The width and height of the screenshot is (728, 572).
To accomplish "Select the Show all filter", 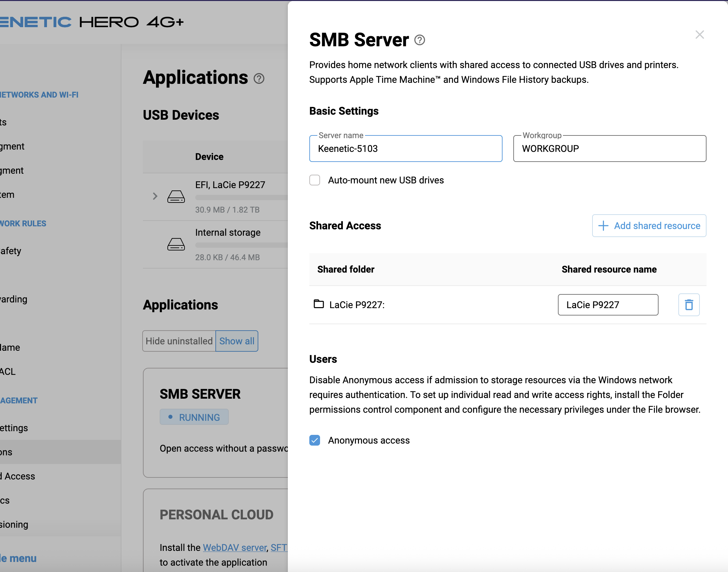I will [237, 341].
